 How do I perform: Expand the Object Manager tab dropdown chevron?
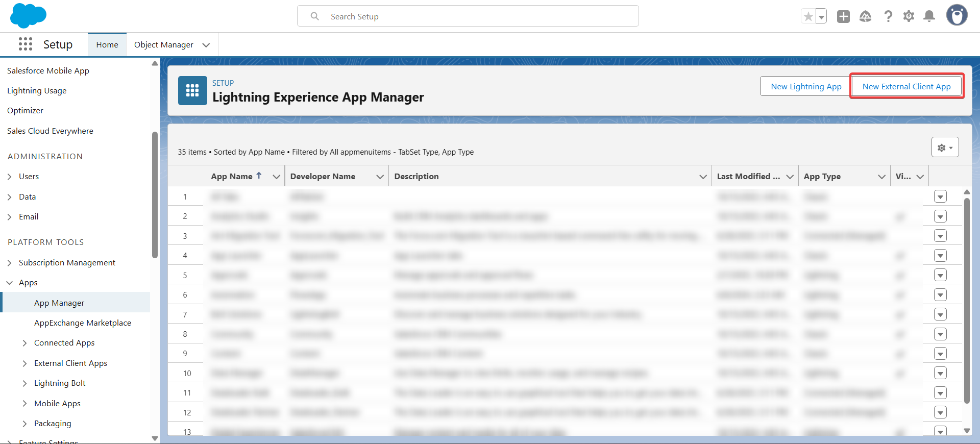coord(206,45)
